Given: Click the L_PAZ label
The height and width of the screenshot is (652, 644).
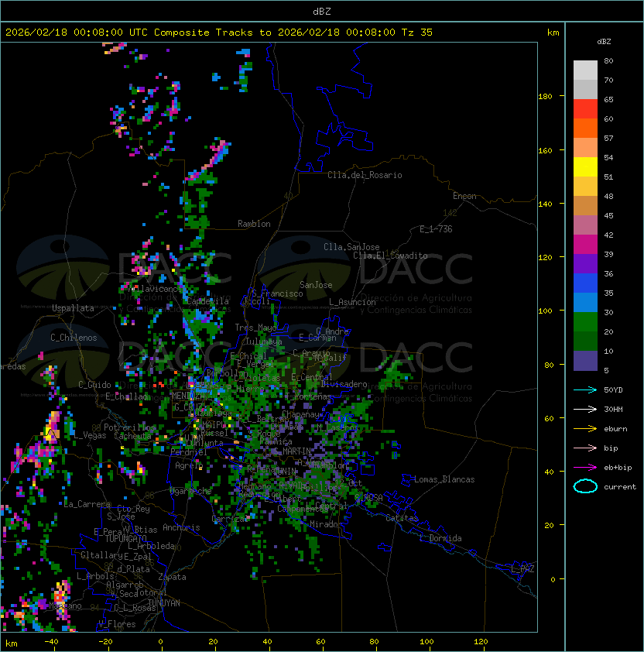Looking at the screenshot, I should (522, 569).
